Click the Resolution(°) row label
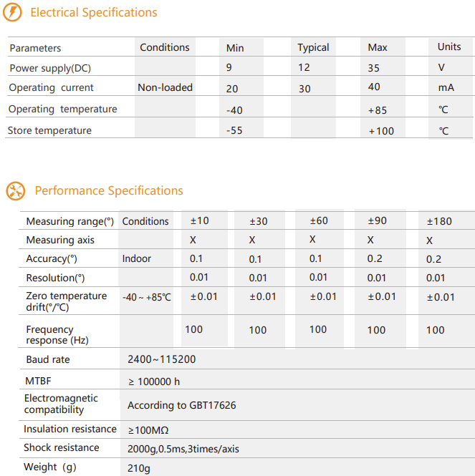 (x=55, y=278)
